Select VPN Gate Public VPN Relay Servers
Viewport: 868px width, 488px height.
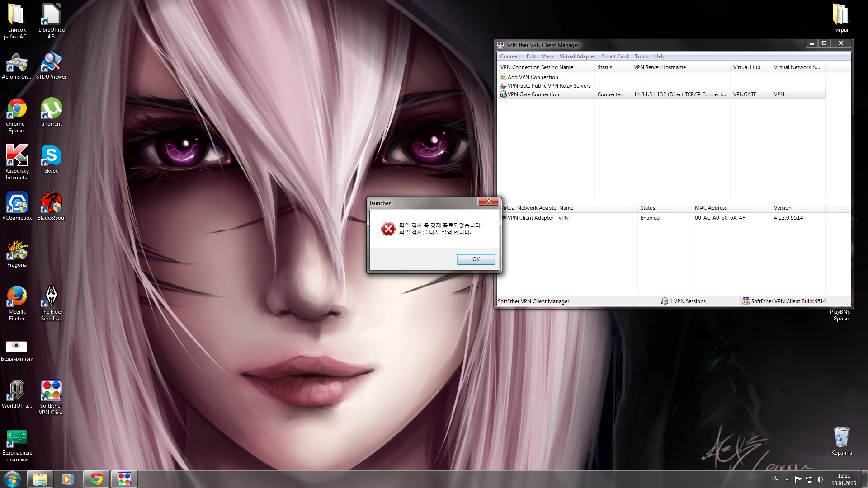(548, 86)
